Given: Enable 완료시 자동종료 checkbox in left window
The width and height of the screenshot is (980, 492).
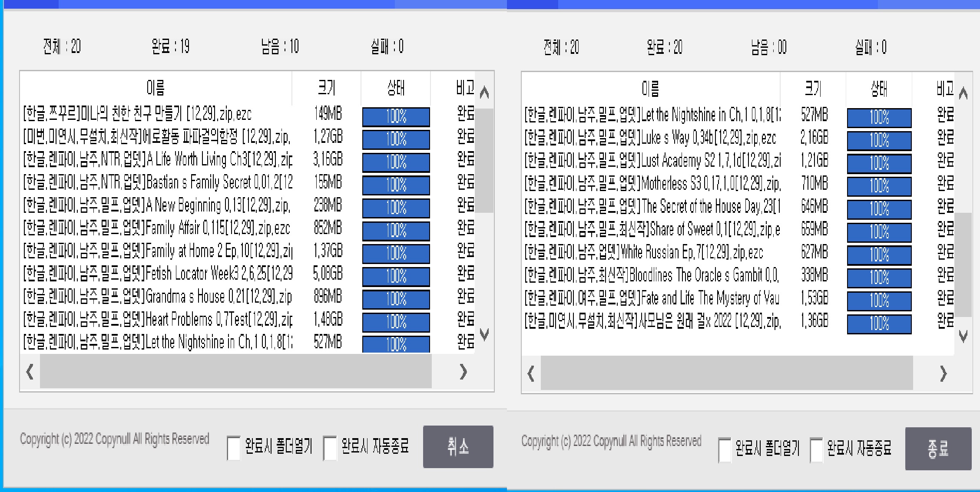Looking at the screenshot, I should coord(330,448).
